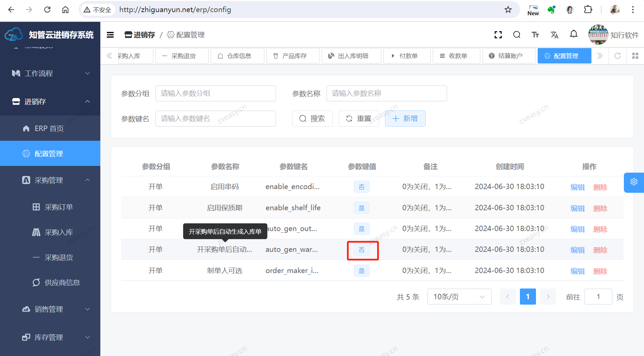Switch to the 产品库存 tab
This screenshot has width=644, height=356.
(x=292, y=56)
